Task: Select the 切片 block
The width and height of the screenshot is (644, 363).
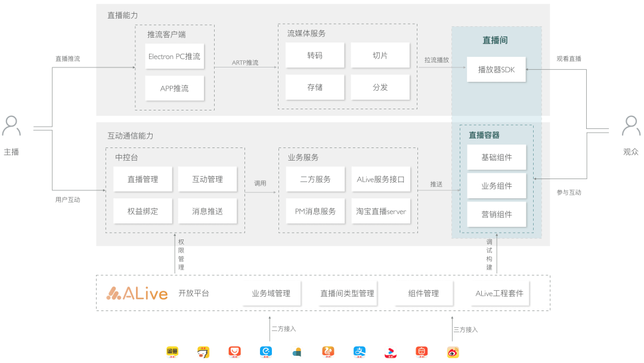Action: click(x=380, y=55)
